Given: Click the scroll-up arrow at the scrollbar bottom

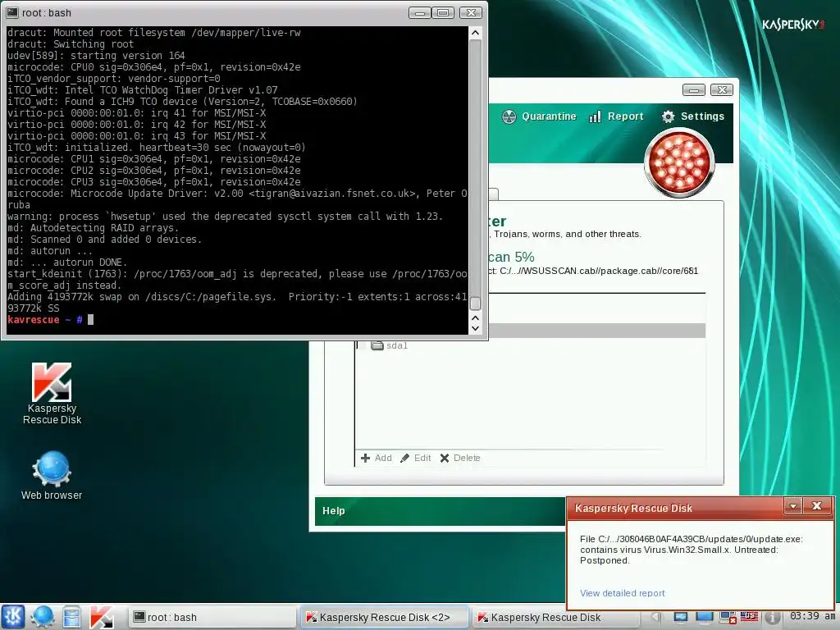Looking at the screenshot, I should coord(475,317).
